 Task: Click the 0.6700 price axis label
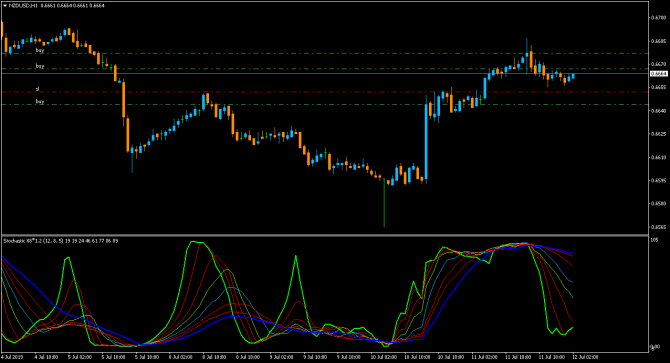tap(658, 18)
